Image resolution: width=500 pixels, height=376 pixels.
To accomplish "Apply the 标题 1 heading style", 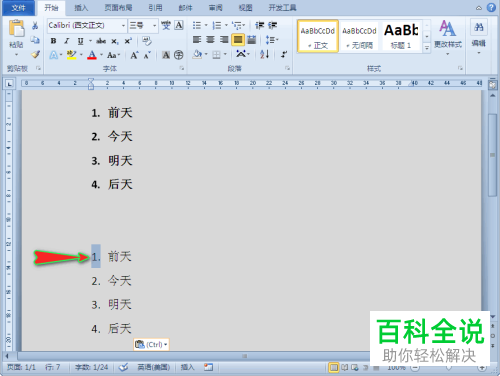I will pos(401,36).
